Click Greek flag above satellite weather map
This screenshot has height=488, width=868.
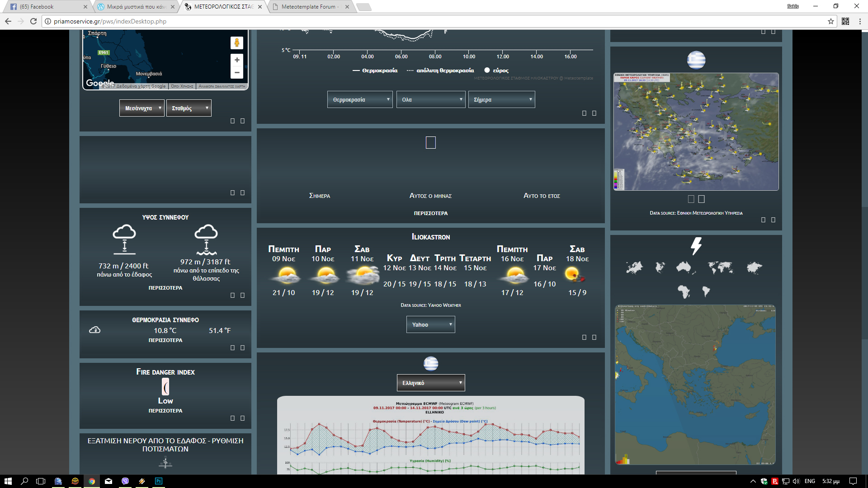coord(696,60)
